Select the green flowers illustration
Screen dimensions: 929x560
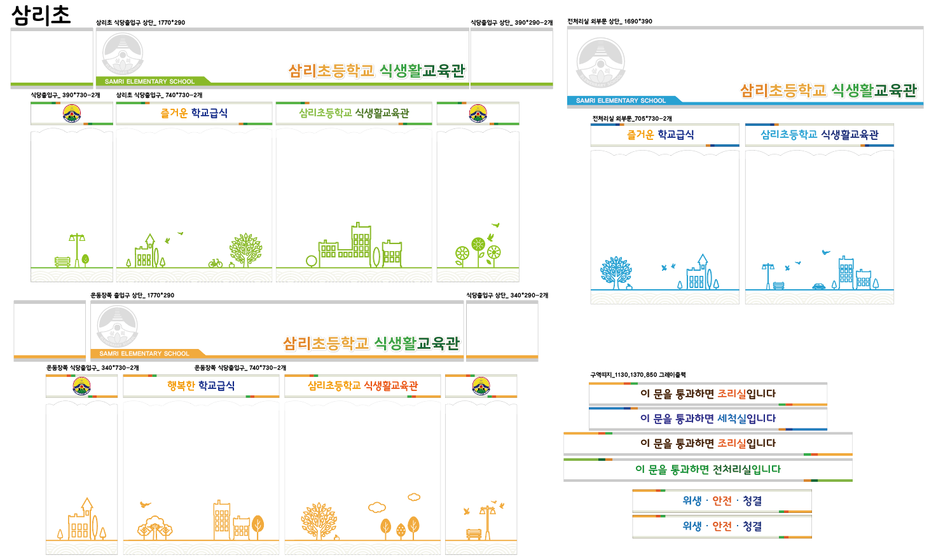point(478,252)
